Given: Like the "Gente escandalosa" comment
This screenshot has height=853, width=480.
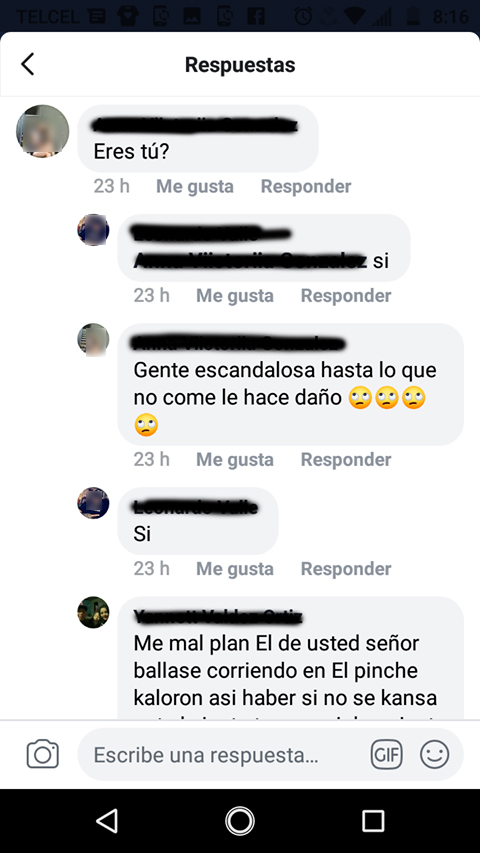Looking at the screenshot, I should point(235,460).
